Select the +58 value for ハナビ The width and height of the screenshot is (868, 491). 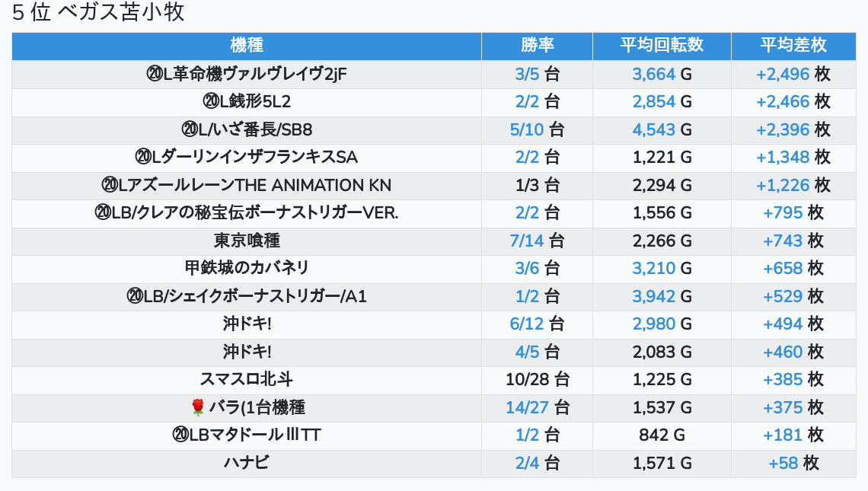(x=783, y=464)
